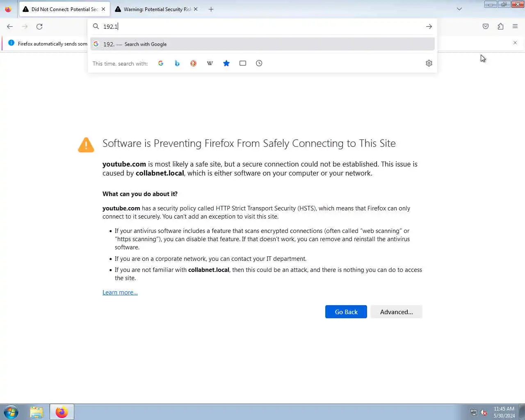Click the volume muted tray icon

[484, 412]
